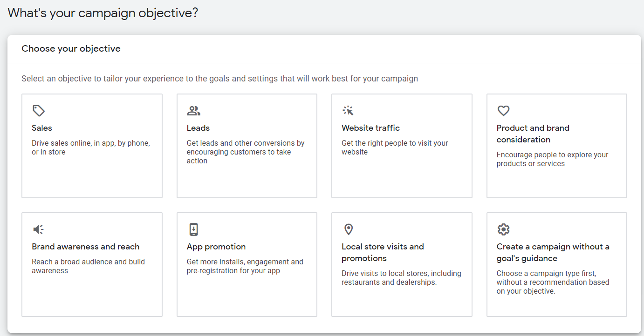This screenshot has height=336, width=644.
Task: Choose Brand awareness and reach heading
Action: (x=85, y=247)
